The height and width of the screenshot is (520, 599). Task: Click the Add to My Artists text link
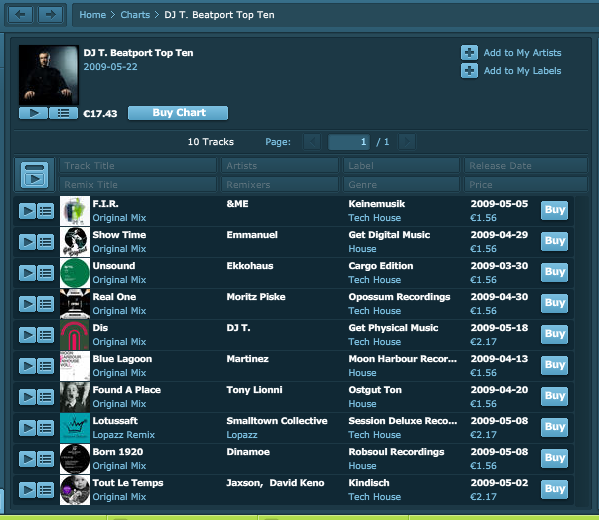pyautogui.click(x=522, y=53)
